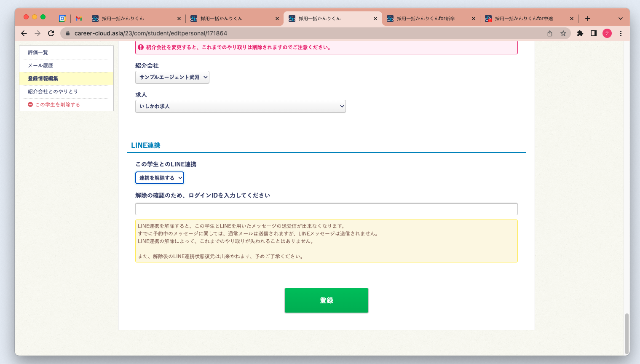Open the pink profile avatar
The height and width of the screenshot is (364, 640).
point(607,33)
